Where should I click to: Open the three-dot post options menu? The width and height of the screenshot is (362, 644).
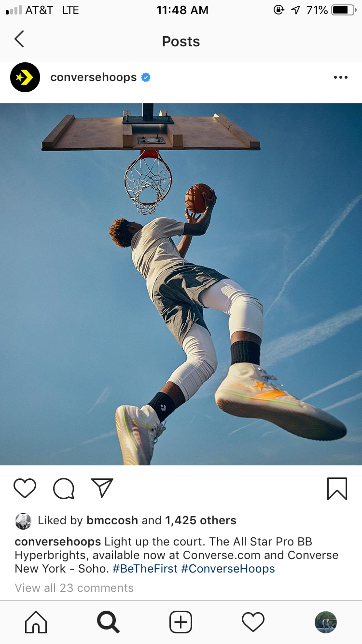340,77
